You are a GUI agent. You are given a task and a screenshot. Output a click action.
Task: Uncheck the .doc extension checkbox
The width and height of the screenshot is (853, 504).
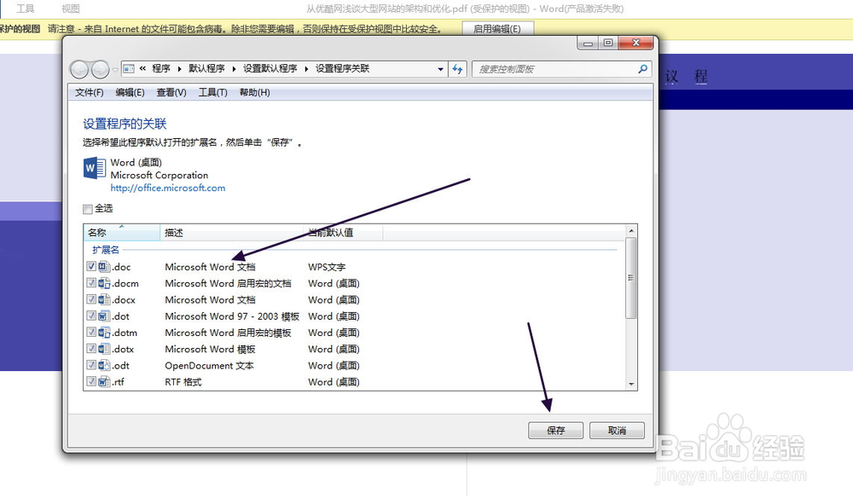pos(91,266)
